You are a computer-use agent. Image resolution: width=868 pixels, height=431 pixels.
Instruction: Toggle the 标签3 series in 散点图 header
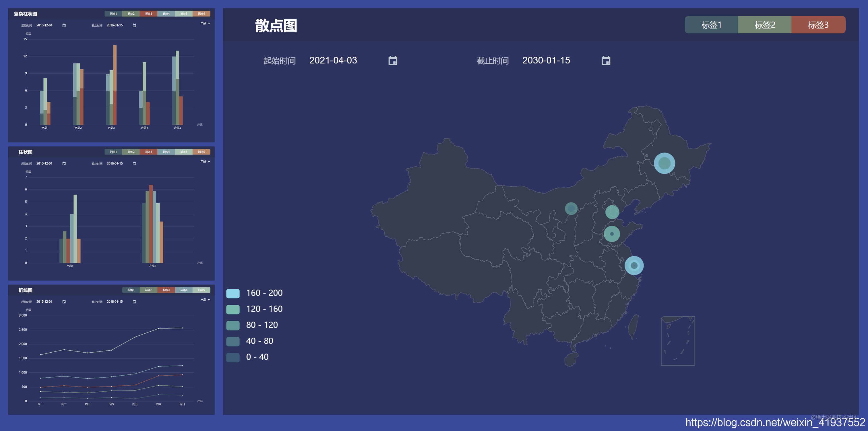pyautogui.click(x=818, y=25)
